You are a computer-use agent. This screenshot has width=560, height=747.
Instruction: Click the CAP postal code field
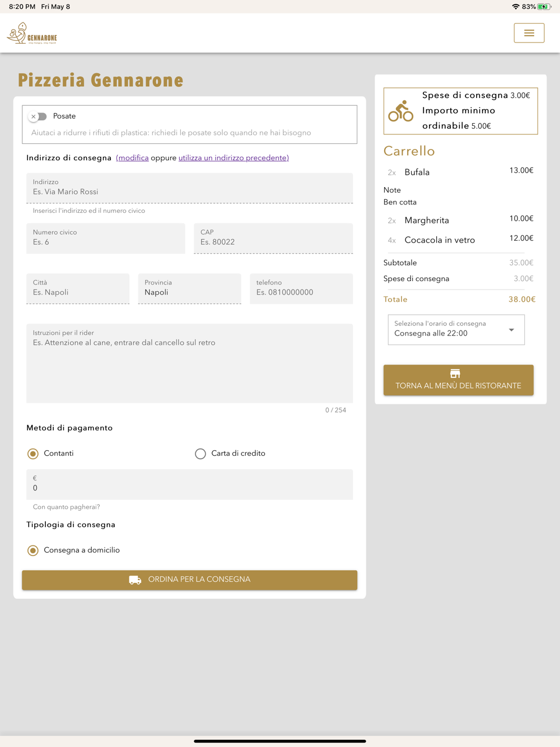273,239
